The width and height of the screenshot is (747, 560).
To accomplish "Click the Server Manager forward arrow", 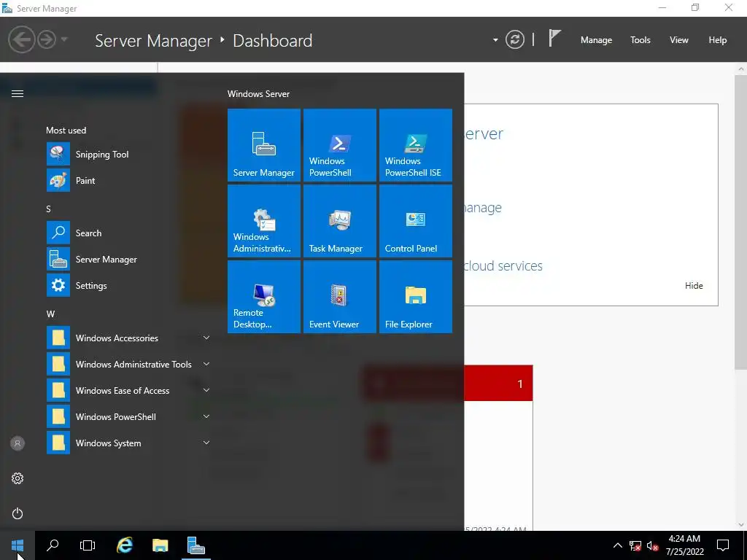I will 47,39.
